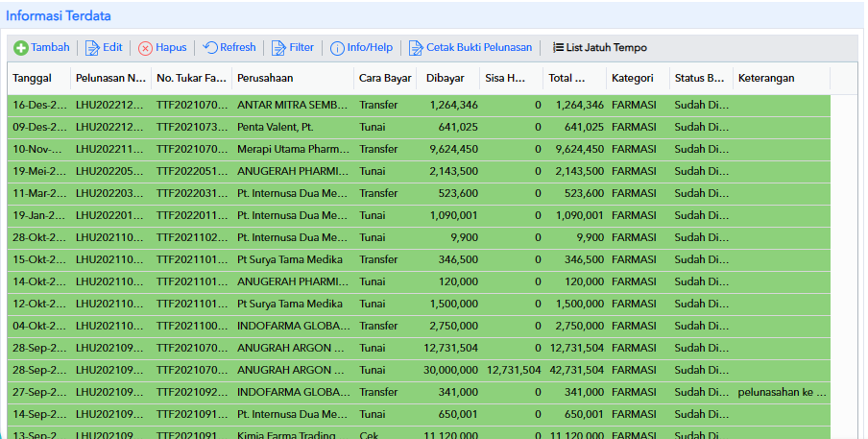Select date cell 10-Nov-...
The width and height of the screenshot is (868, 439).
38,149
